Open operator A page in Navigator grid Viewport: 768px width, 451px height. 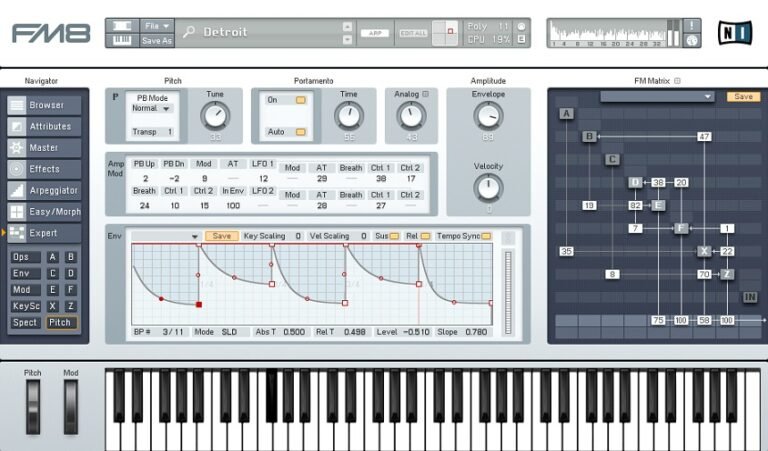[x=52, y=257]
